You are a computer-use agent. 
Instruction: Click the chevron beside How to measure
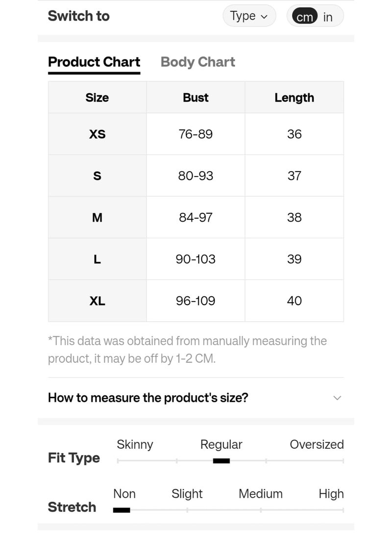pos(337,398)
